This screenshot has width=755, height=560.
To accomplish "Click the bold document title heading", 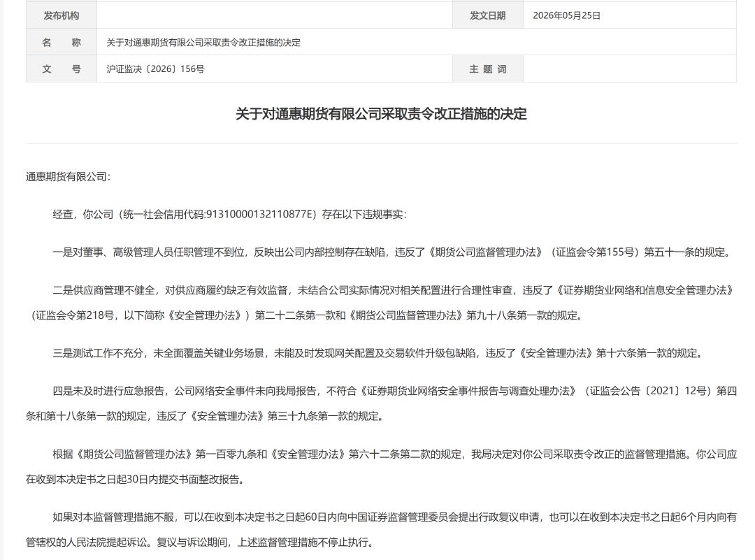I will pyautogui.click(x=381, y=114).
